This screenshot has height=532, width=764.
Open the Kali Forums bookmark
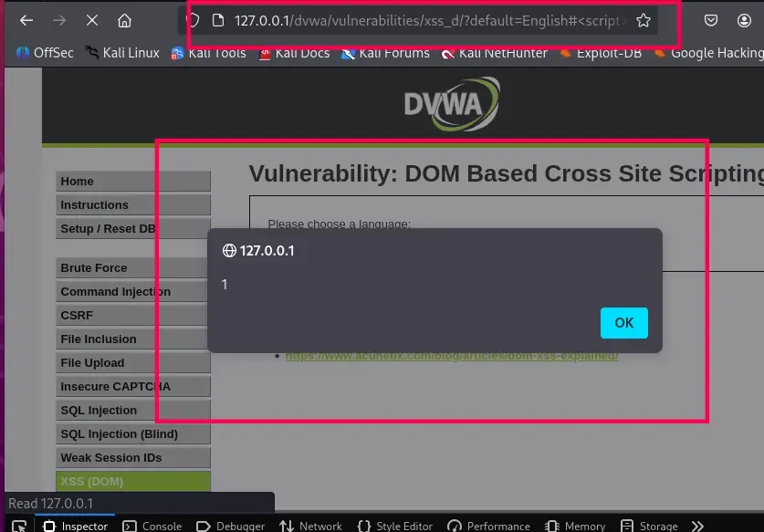pyautogui.click(x=385, y=53)
